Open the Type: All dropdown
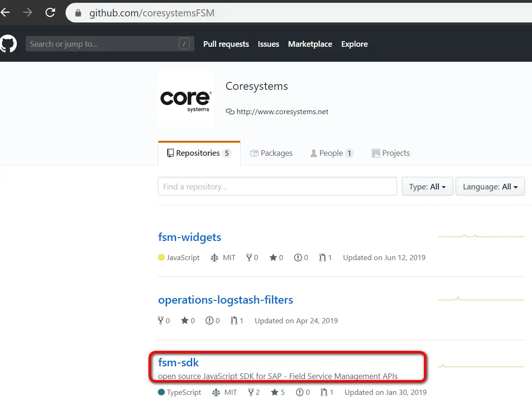This screenshot has height=400, width=532. click(x=427, y=187)
